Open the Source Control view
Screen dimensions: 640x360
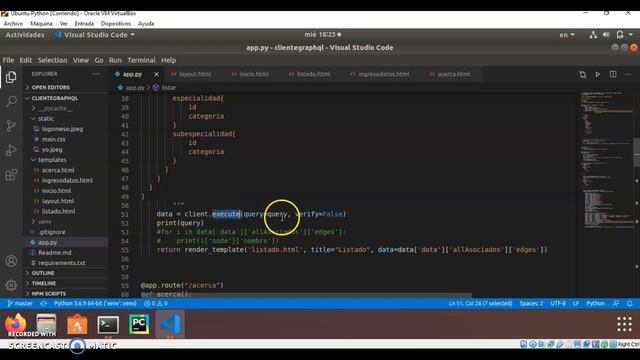[x=11, y=126]
